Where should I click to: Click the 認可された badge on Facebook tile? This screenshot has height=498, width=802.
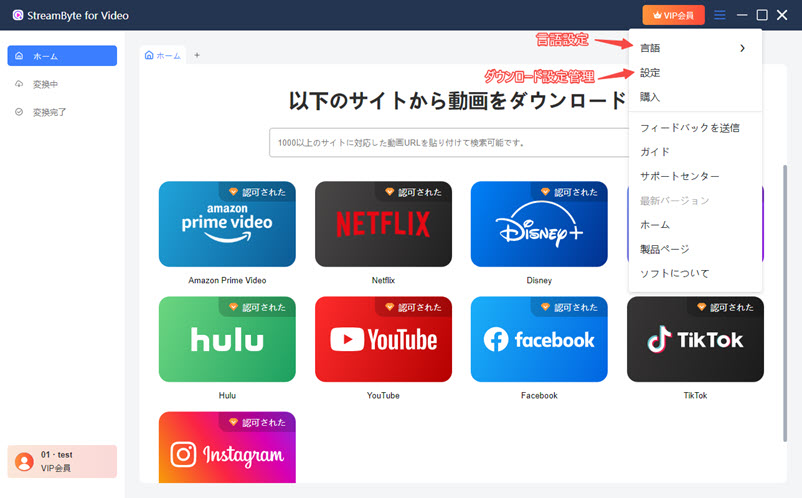tap(569, 307)
